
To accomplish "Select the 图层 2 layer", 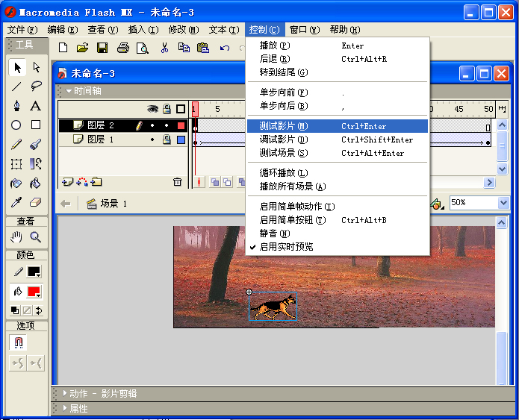I will click(101, 125).
